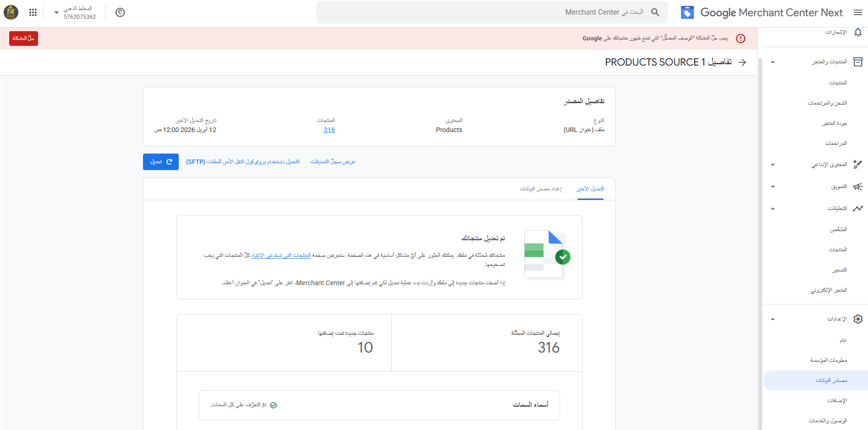Open Products under the products and store section
This screenshot has width=868, height=430.
[x=838, y=83]
